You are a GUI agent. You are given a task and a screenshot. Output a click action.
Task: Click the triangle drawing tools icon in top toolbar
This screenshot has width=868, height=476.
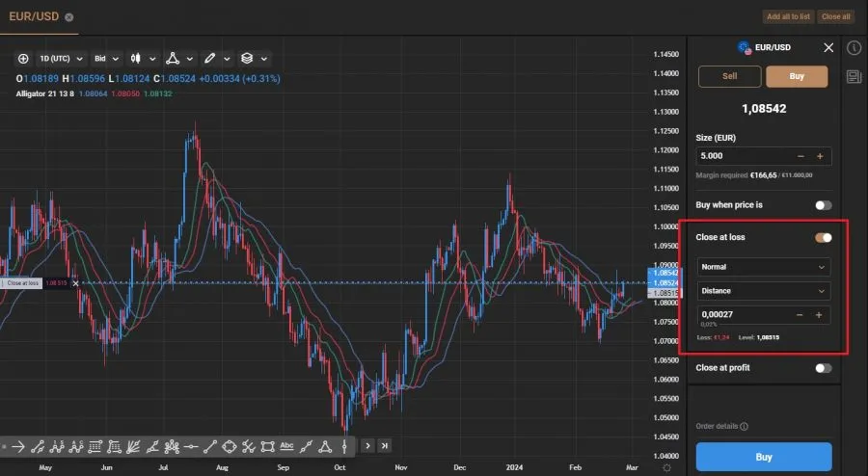click(173, 59)
